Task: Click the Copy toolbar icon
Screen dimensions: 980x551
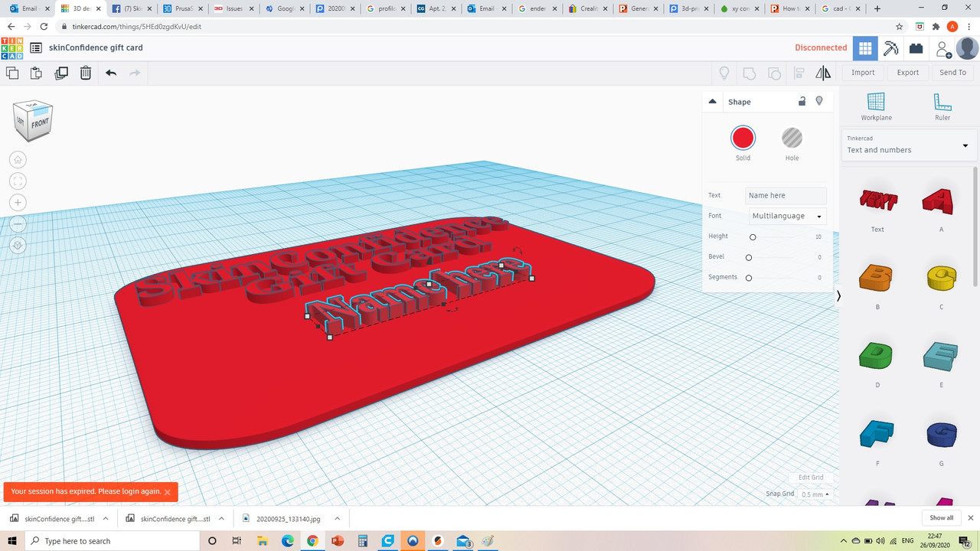Action: pyautogui.click(x=12, y=73)
